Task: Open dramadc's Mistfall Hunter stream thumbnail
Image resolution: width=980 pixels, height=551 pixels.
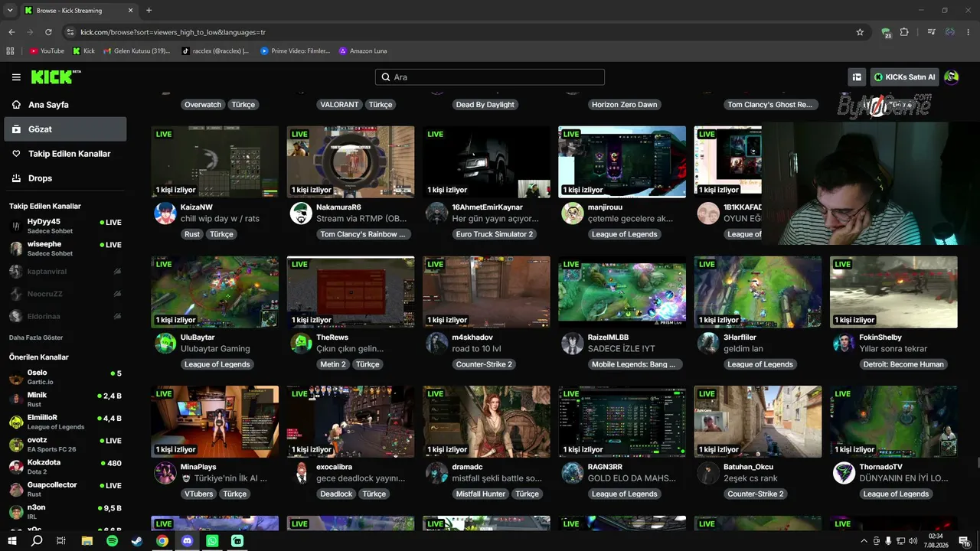Action: (x=486, y=422)
